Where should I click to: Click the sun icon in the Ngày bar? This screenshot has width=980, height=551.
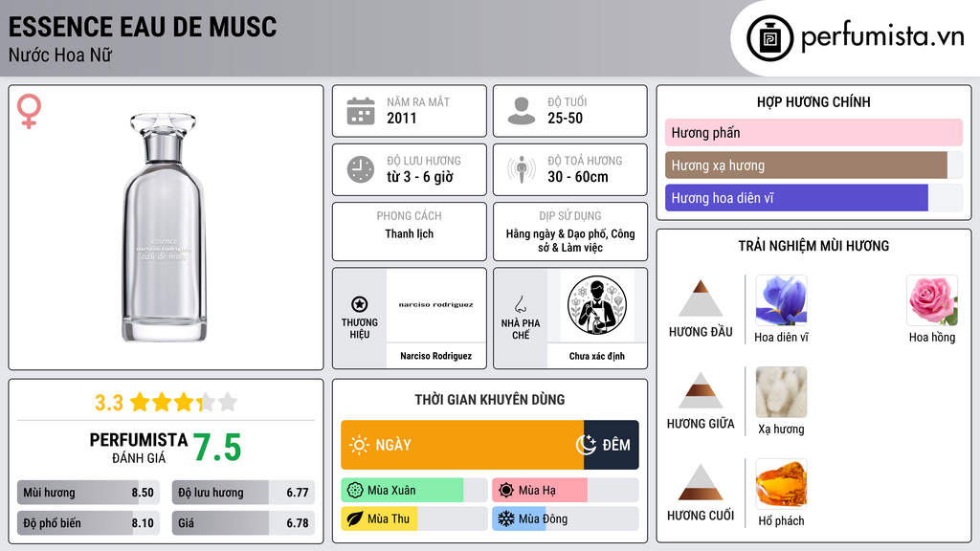(360, 445)
